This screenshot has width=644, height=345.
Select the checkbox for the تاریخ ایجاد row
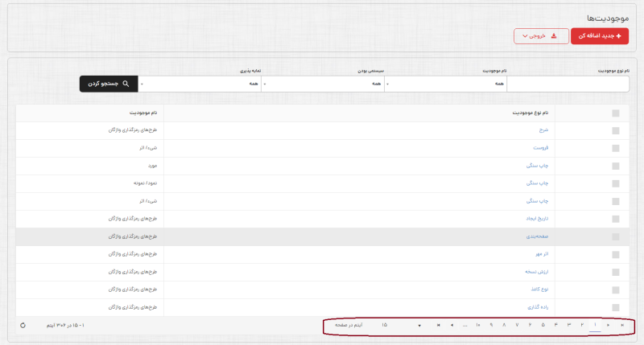click(616, 219)
